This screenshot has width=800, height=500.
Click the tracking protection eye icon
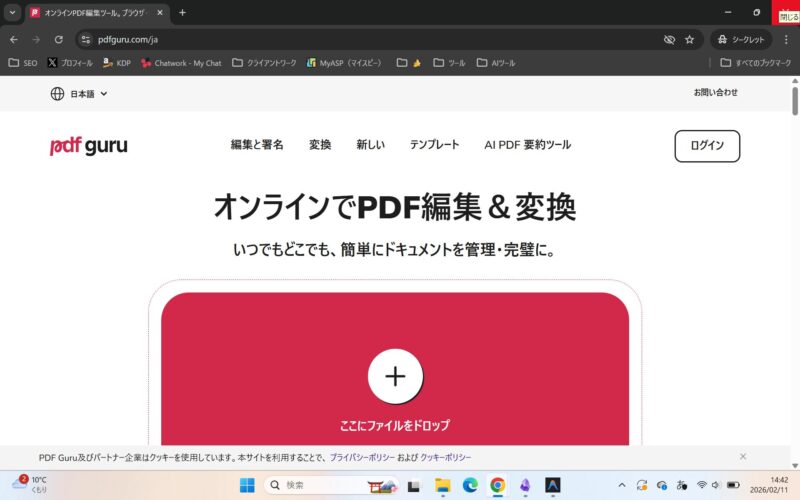[x=669, y=39]
